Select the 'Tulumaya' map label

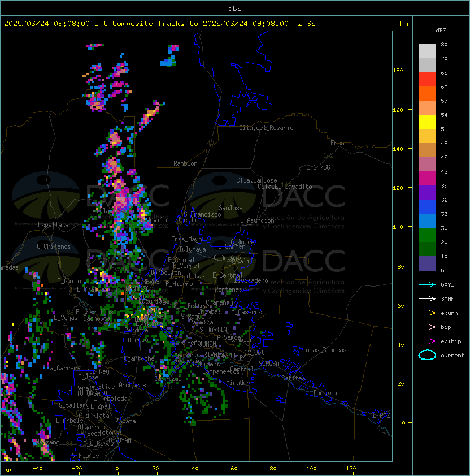tap(193, 249)
